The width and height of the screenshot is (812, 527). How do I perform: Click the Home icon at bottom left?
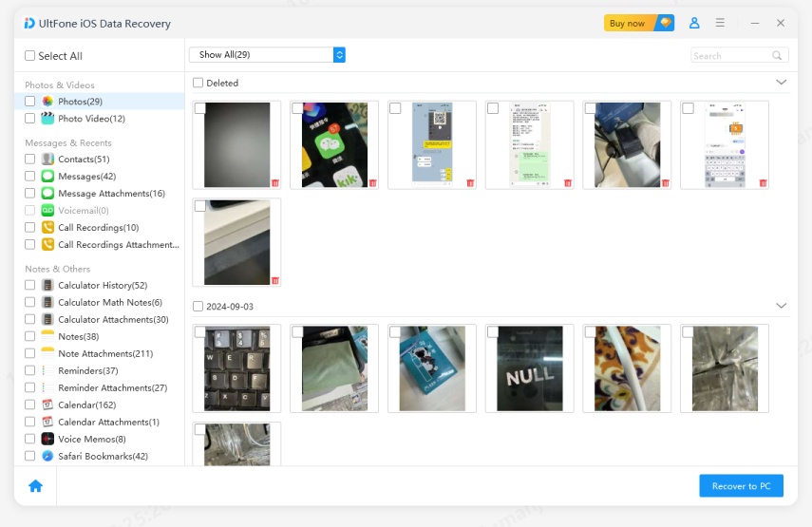click(35, 485)
